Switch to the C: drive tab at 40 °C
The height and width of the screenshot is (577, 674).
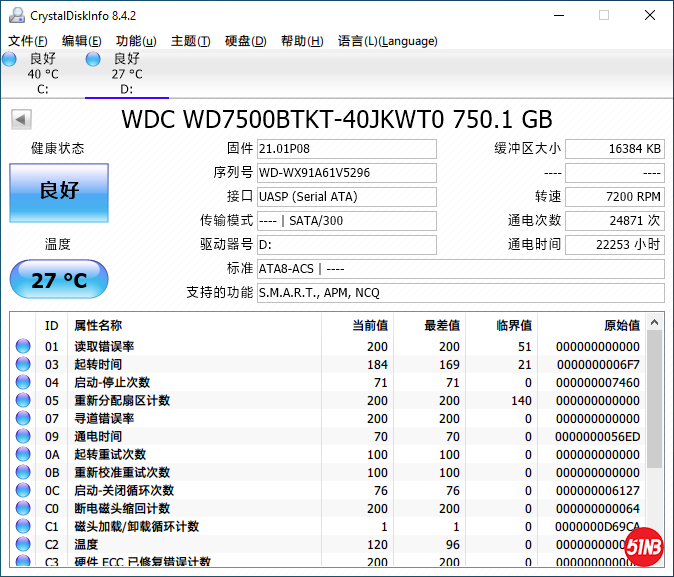(43, 74)
